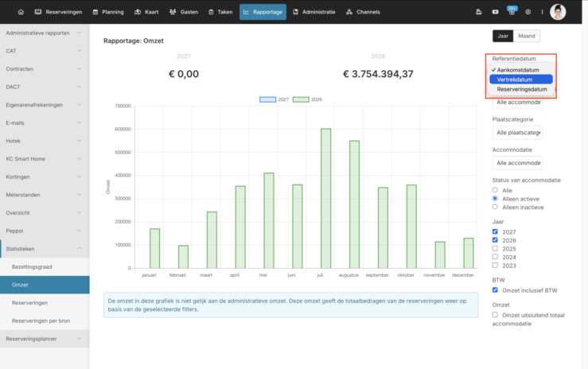This screenshot has width=588, height=369.
Task: Toggle the 2027 legend swatch
Action: (x=268, y=99)
